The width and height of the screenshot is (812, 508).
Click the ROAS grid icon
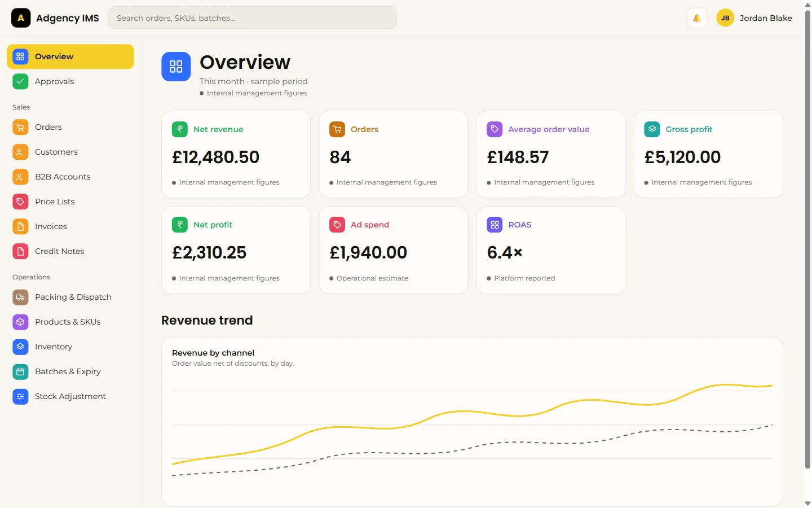[x=495, y=225]
